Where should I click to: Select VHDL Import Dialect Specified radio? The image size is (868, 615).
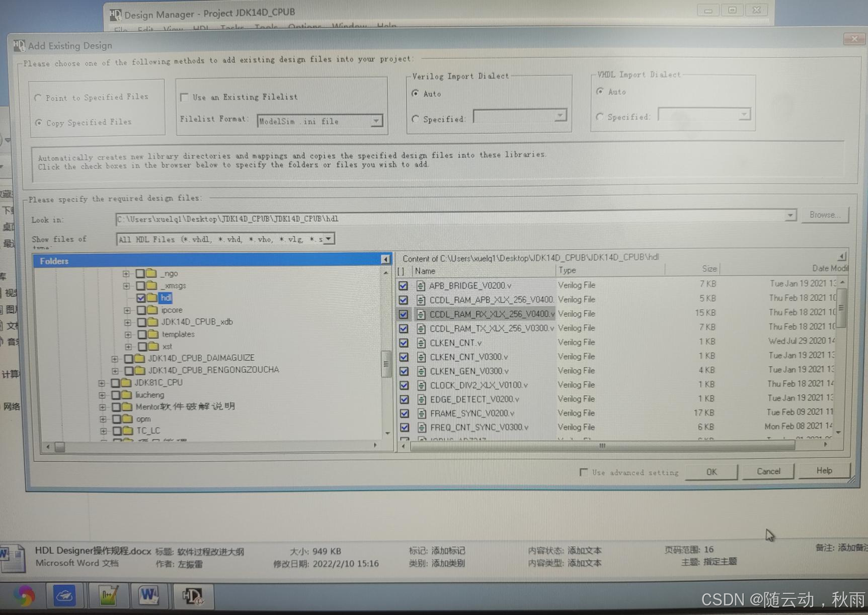(x=599, y=116)
